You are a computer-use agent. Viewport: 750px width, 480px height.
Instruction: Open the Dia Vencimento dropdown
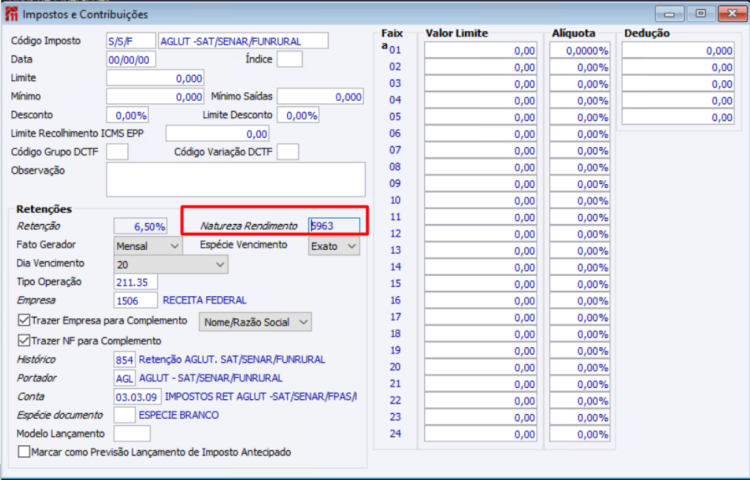[171, 264]
